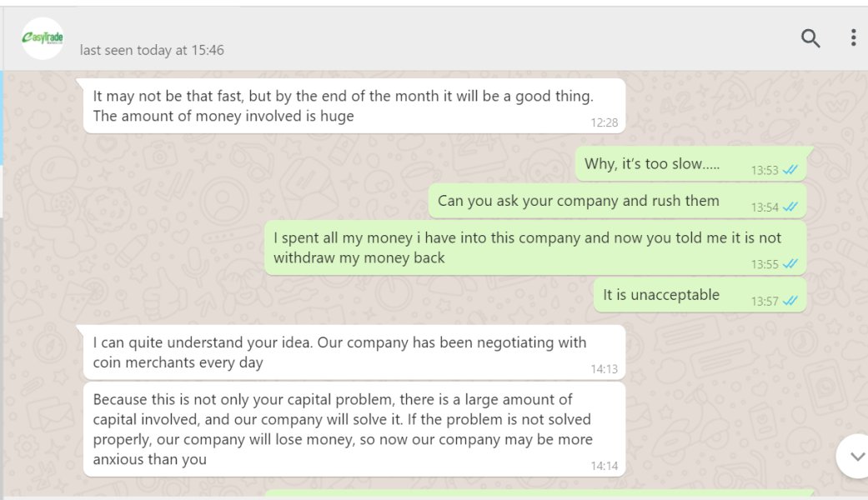The width and height of the screenshot is (868, 500).
Task: Select the 'I spent all my money' message bubble
Action: point(535,247)
